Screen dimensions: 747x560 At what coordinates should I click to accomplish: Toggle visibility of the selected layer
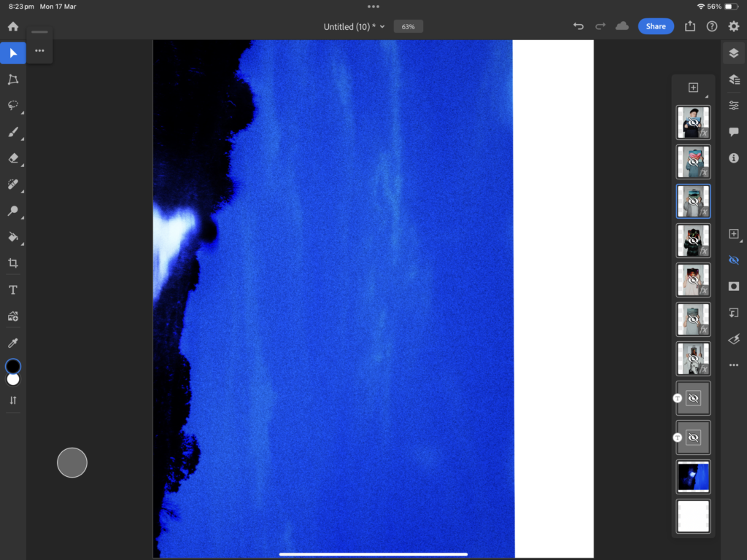pyautogui.click(x=734, y=260)
